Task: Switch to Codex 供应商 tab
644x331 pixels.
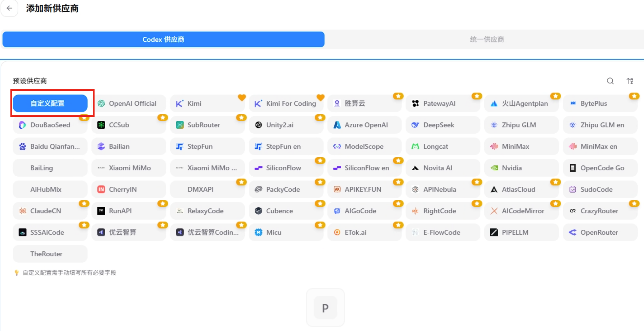Action: (163, 39)
